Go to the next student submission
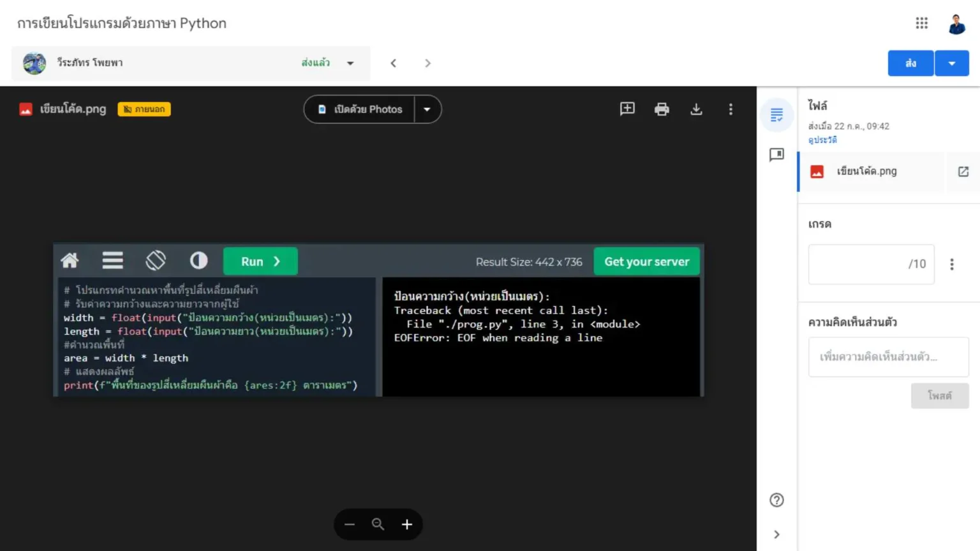The width and height of the screenshot is (980, 551). 427,63
